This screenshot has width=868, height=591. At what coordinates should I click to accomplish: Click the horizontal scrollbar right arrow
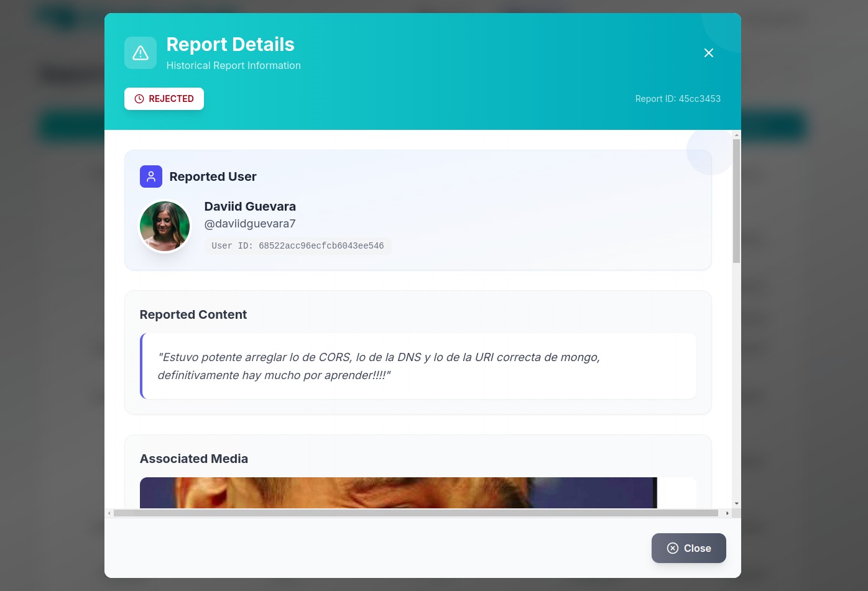[x=727, y=513]
